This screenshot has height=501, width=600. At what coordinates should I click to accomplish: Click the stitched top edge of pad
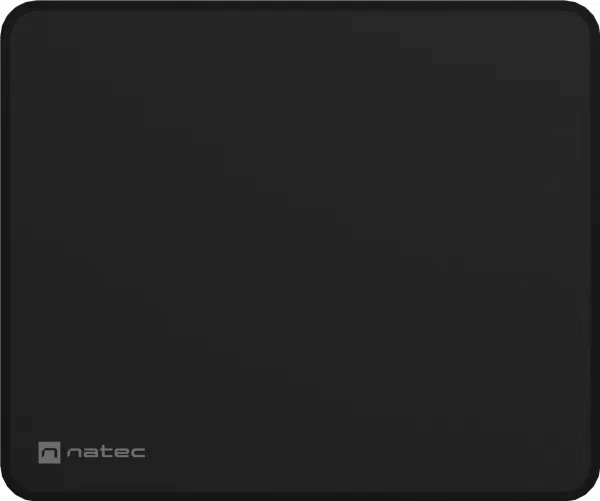300,5
